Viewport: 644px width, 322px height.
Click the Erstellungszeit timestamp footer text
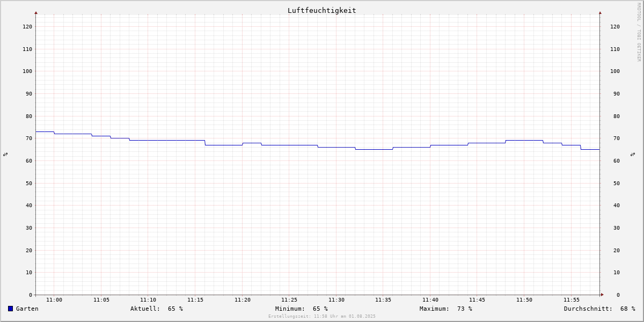click(x=322, y=316)
